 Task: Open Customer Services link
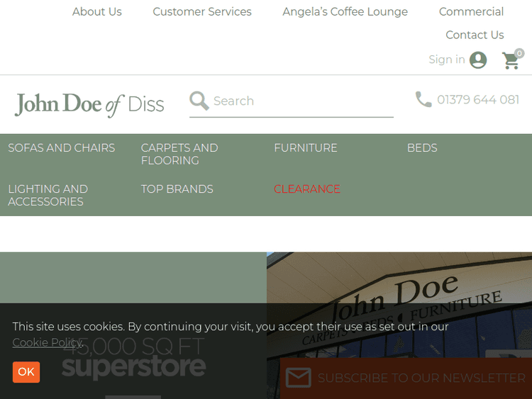(202, 11)
